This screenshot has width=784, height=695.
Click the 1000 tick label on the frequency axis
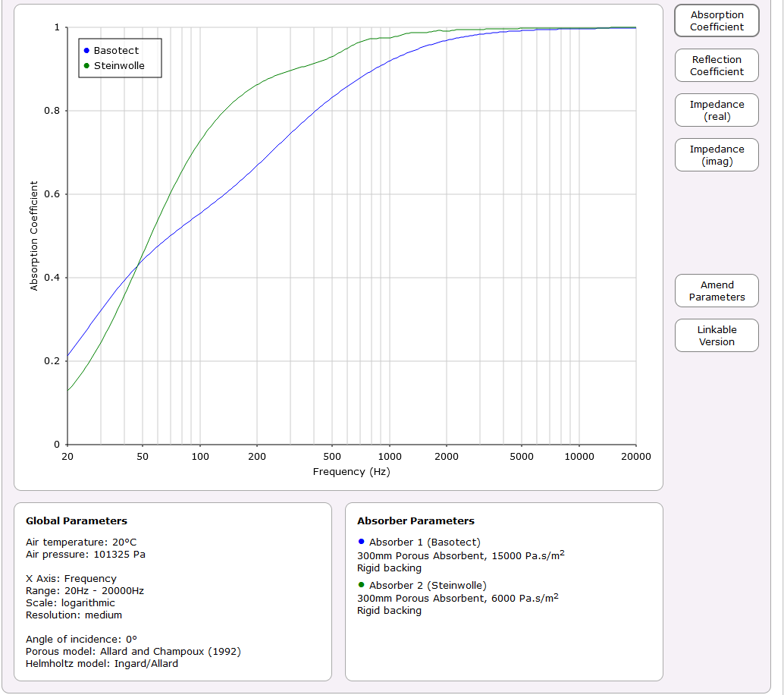pyautogui.click(x=390, y=457)
